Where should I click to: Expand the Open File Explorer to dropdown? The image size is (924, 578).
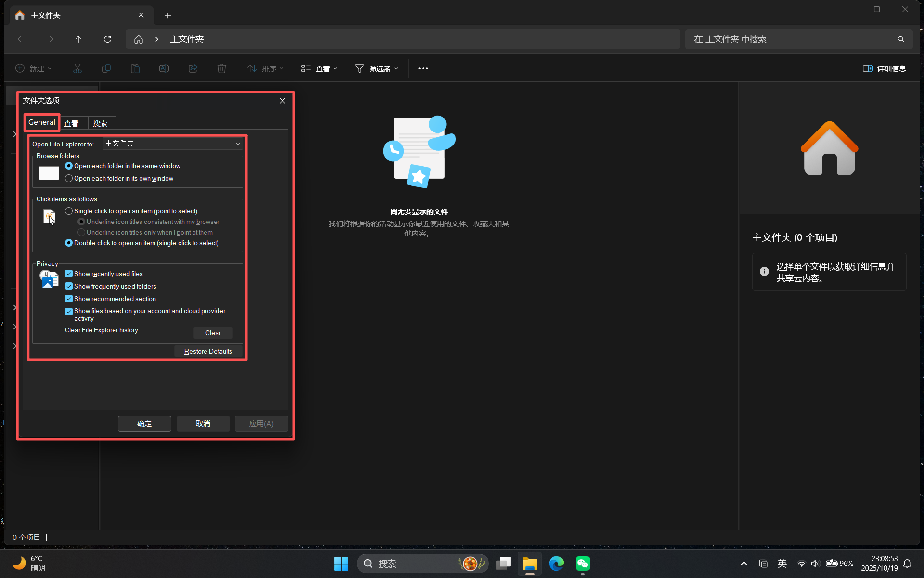[172, 144]
